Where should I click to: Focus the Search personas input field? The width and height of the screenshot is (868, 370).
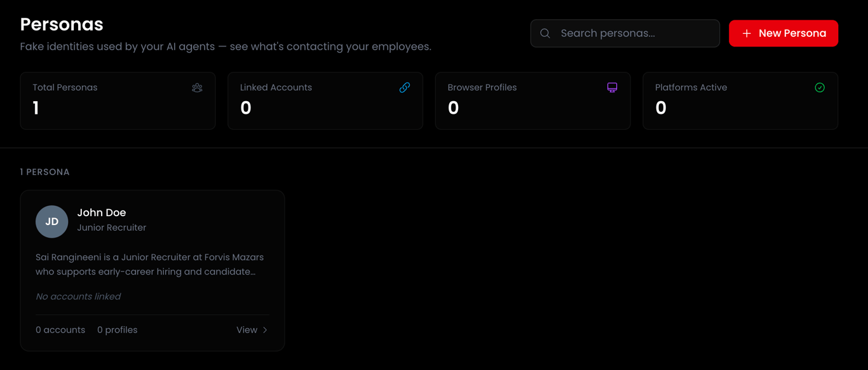[x=625, y=33]
